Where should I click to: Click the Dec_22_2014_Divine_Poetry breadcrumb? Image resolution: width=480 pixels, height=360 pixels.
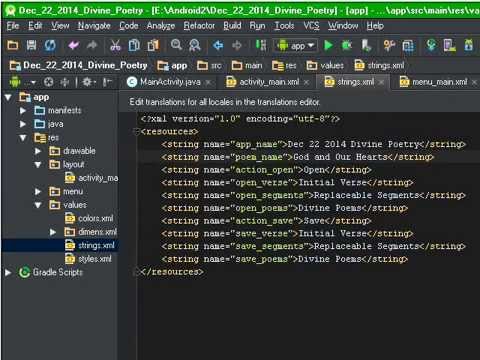(79, 65)
